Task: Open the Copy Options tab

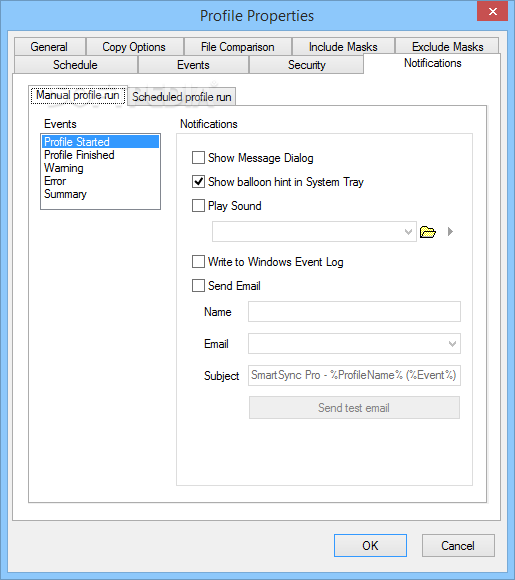Action: (x=134, y=47)
